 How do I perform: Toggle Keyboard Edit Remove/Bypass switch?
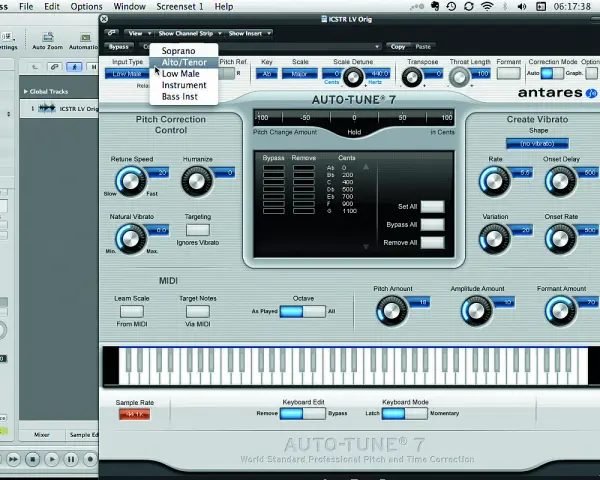tap(303, 413)
